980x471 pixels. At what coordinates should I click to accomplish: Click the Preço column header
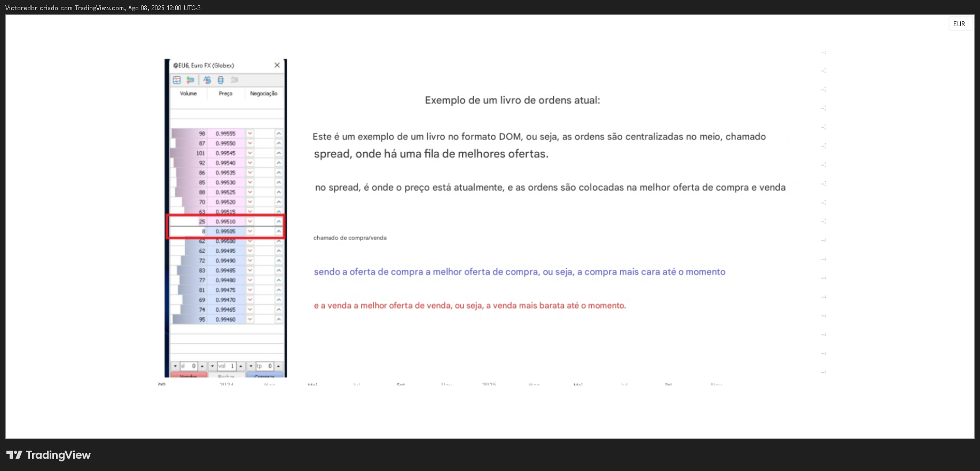[x=225, y=94]
